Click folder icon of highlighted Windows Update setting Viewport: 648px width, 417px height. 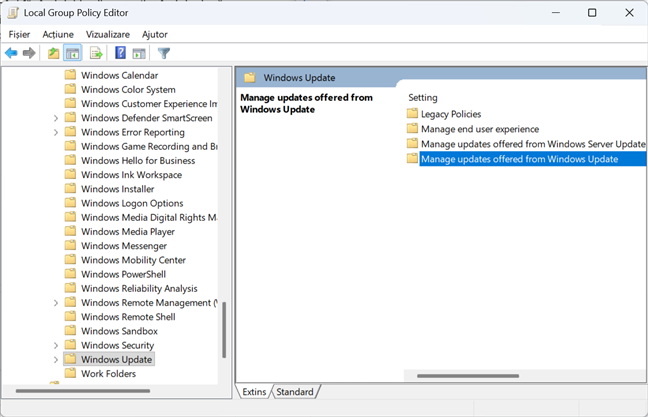pyautogui.click(x=412, y=158)
